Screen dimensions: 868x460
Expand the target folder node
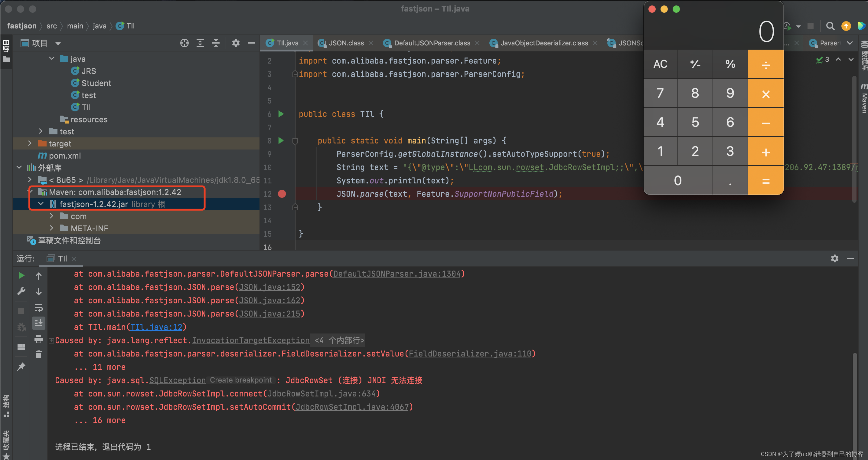coord(30,143)
